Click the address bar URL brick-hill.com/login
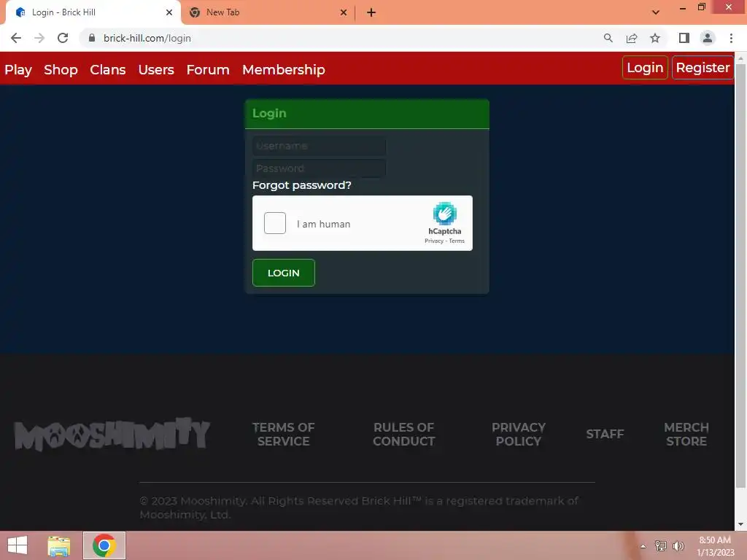747x560 pixels. [147, 38]
